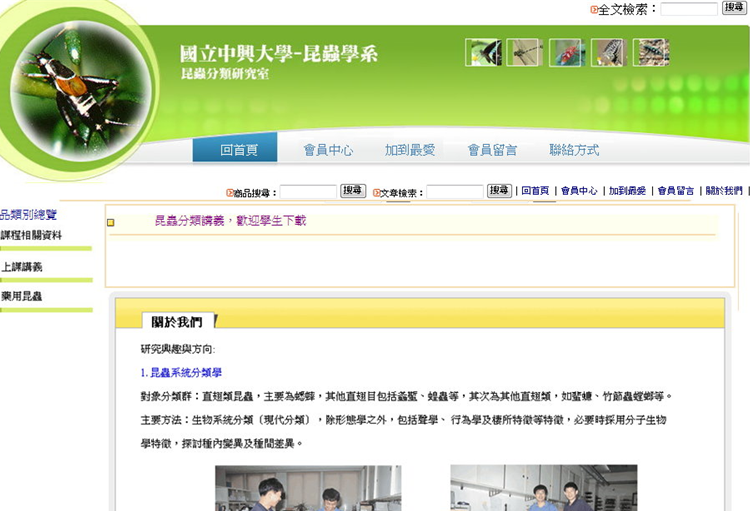Viewport: 750px width, 511px height.
Task: Click the text 研究興趣與方向:
Action: pos(178,349)
